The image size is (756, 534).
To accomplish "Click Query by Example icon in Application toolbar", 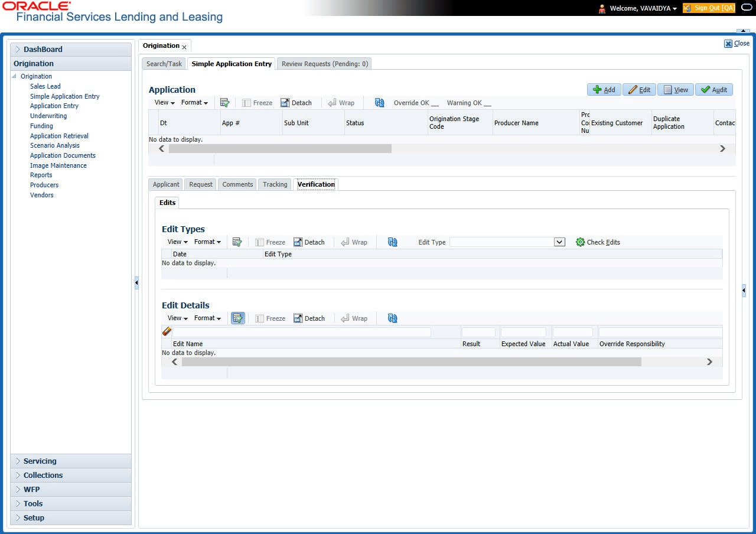I will [224, 103].
